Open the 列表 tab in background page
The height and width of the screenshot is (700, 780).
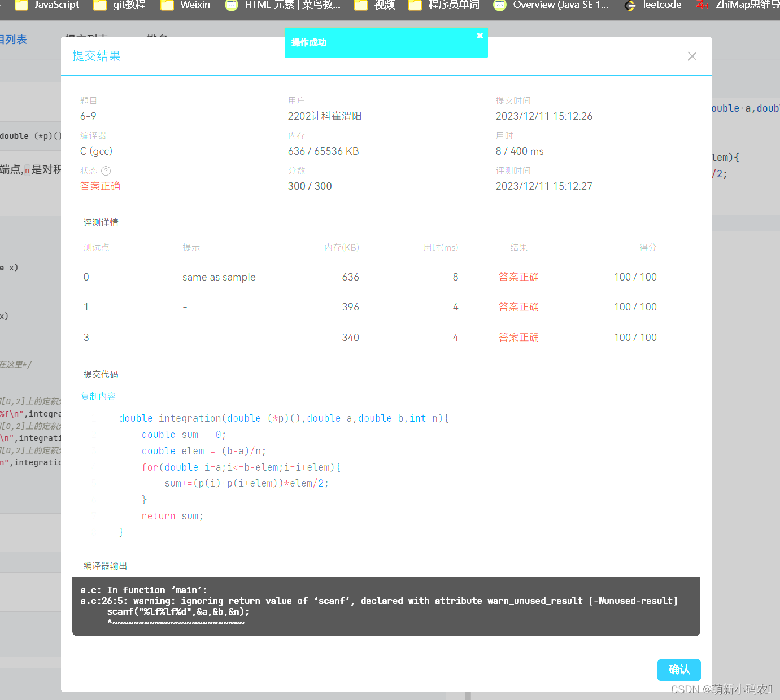pyautogui.click(x=14, y=40)
